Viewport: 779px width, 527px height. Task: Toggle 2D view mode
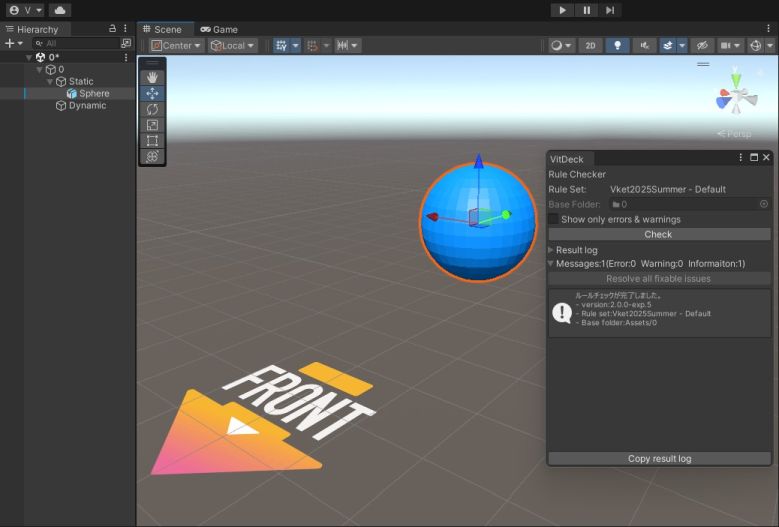(590, 46)
